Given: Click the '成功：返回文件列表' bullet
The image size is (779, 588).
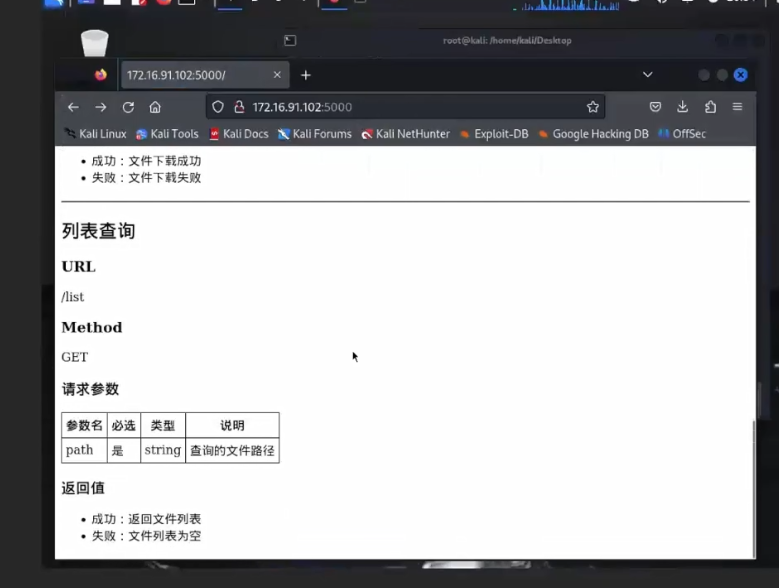Looking at the screenshot, I should (x=146, y=519).
